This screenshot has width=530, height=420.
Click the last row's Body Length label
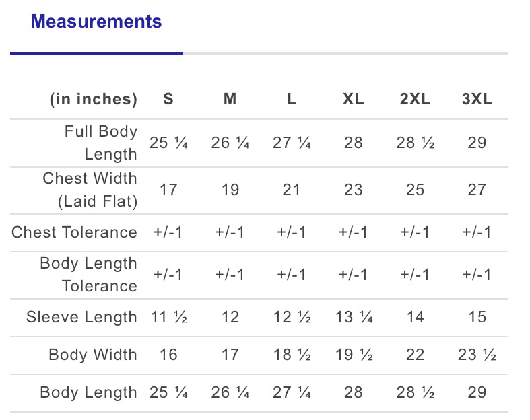tap(89, 392)
